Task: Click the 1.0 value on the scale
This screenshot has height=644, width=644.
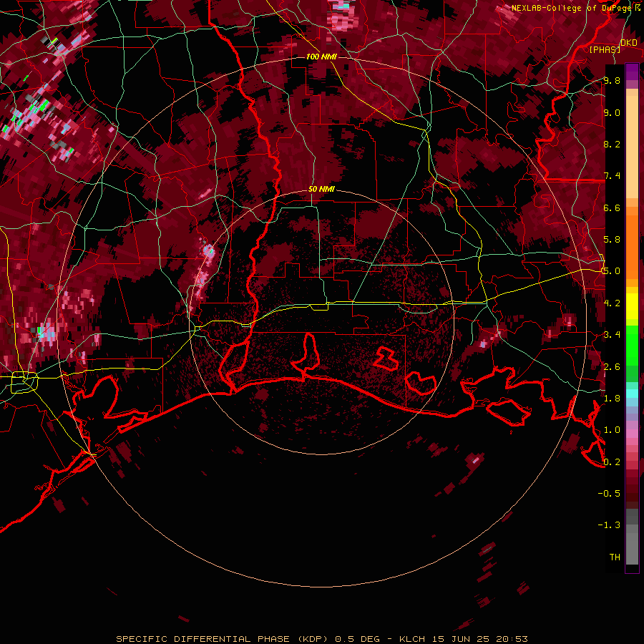Action: click(x=612, y=430)
